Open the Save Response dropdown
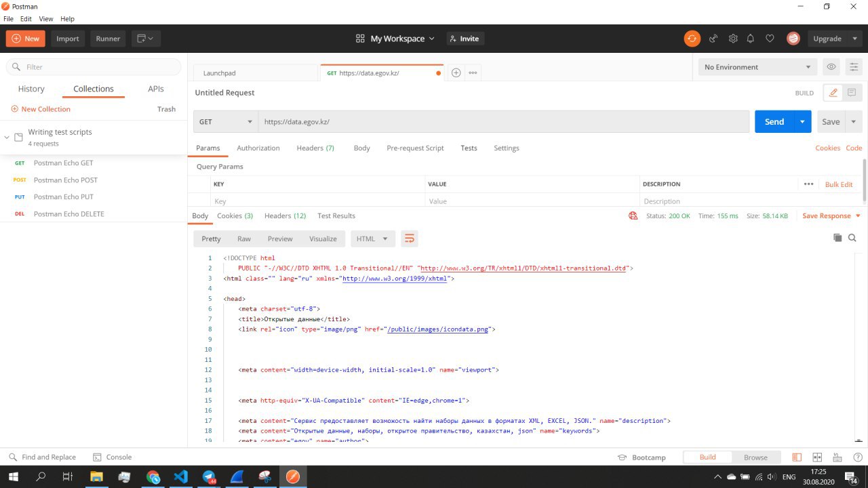Screen dimensions: 868x488 click(831, 216)
